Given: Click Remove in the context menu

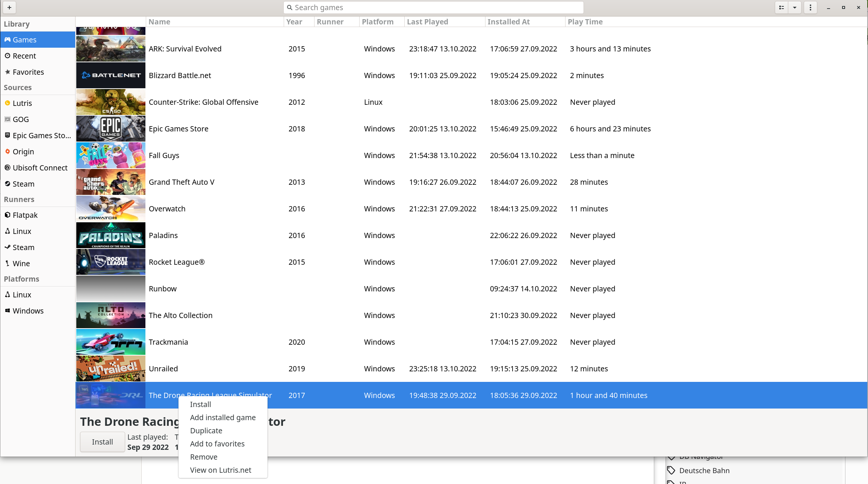Looking at the screenshot, I should pyautogui.click(x=204, y=457).
